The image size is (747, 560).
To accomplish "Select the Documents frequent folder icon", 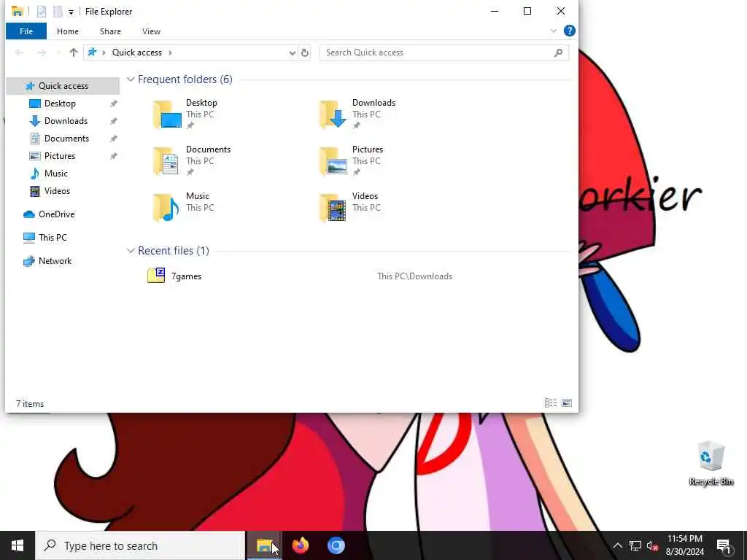I will (x=167, y=161).
